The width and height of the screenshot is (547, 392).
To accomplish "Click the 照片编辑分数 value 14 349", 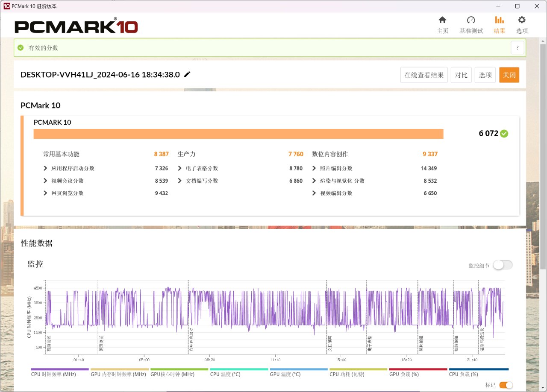I will click(x=429, y=168).
